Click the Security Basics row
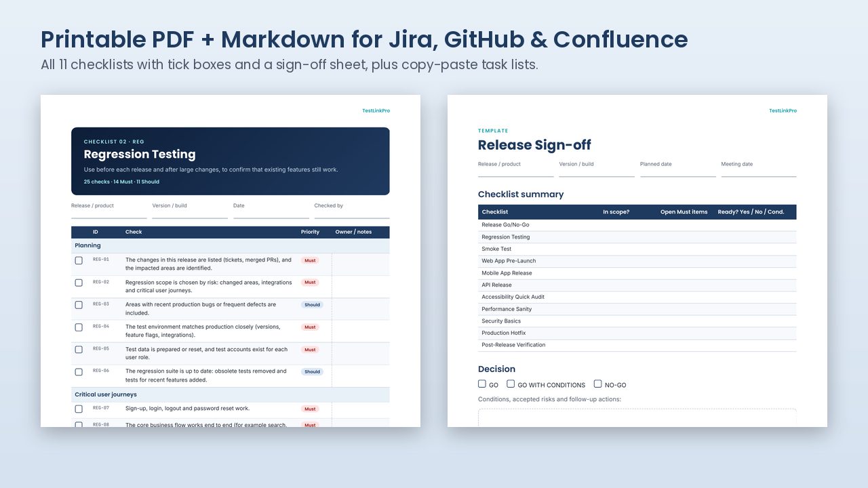 [x=637, y=321]
